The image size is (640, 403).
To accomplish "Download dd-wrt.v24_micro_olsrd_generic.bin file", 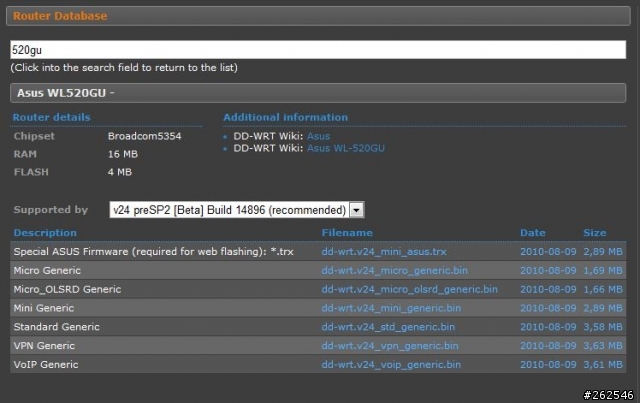I will [409, 289].
